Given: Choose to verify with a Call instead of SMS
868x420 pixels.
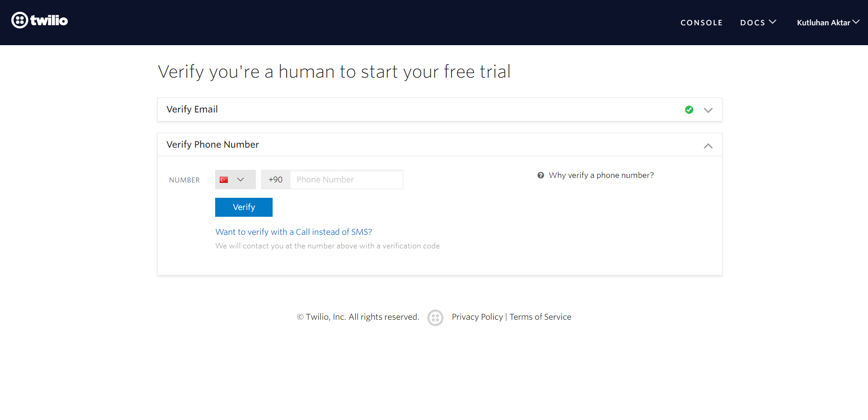Looking at the screenshot, I should tap(293, 232).
